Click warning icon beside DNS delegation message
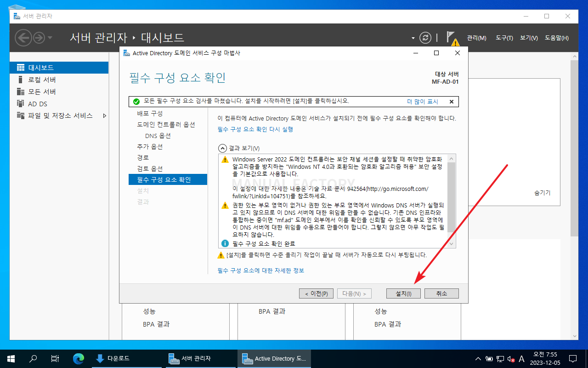The image size is (588, 368). [225, 205]
